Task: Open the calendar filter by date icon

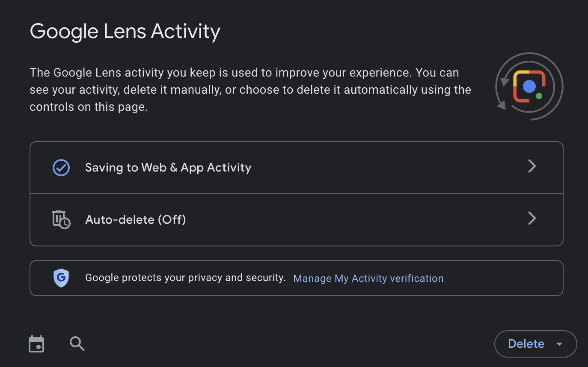Action: (36, 344)
